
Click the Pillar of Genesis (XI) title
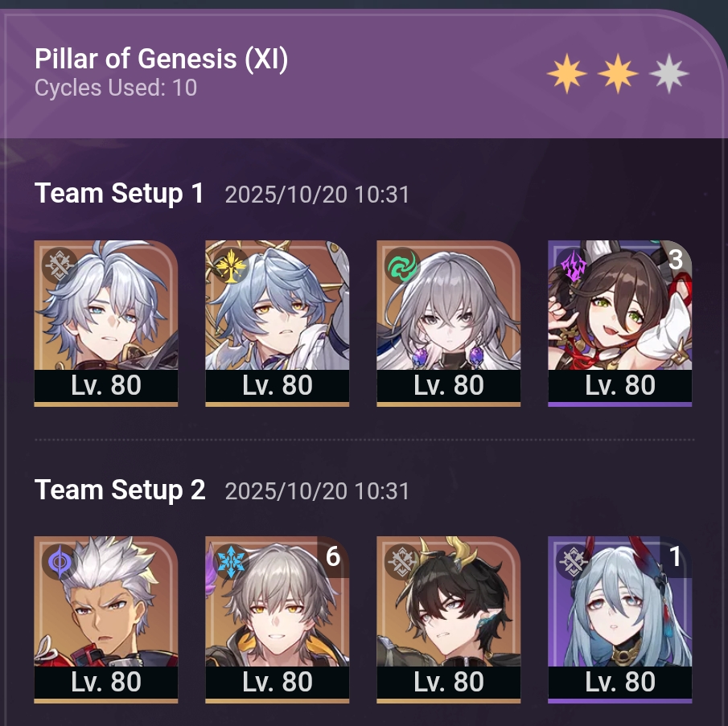click(x=161, y=59)
